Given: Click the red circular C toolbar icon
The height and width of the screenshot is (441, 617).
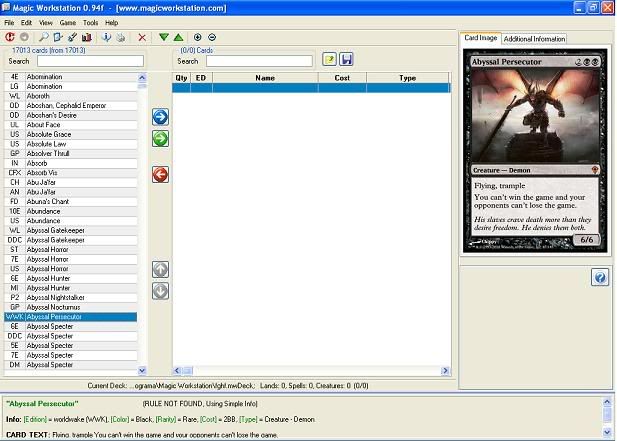Looking at the screenshot, I should pos(10,37).
